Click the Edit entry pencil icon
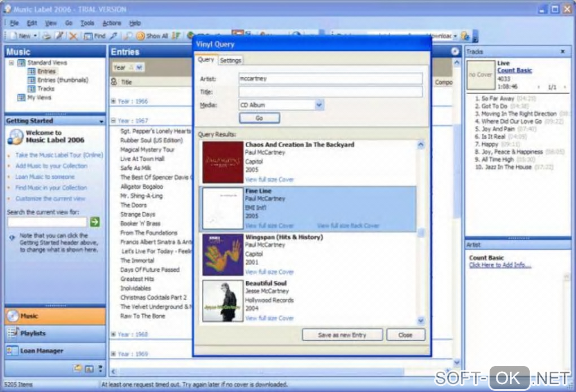Image resolution: width=576 pixels, height=392 pixels. pyautogui.click(x=59, y=36)
